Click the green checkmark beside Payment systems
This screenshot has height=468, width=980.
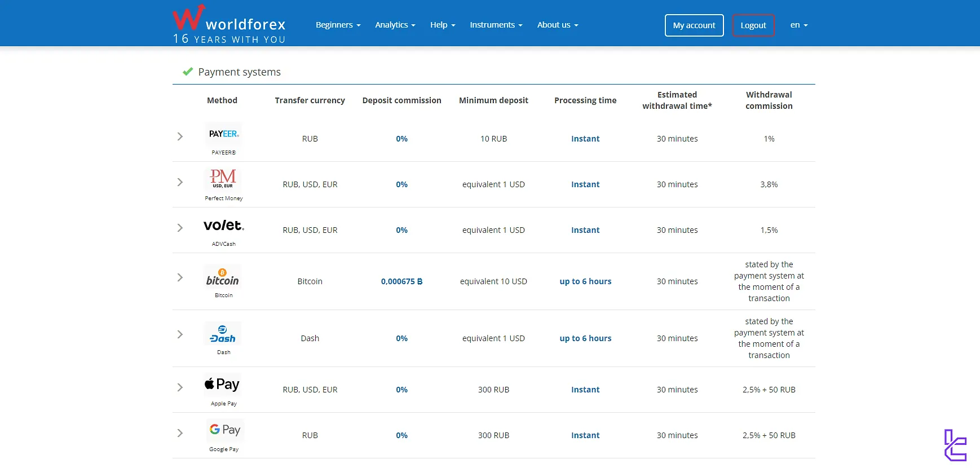pos(188,72)
